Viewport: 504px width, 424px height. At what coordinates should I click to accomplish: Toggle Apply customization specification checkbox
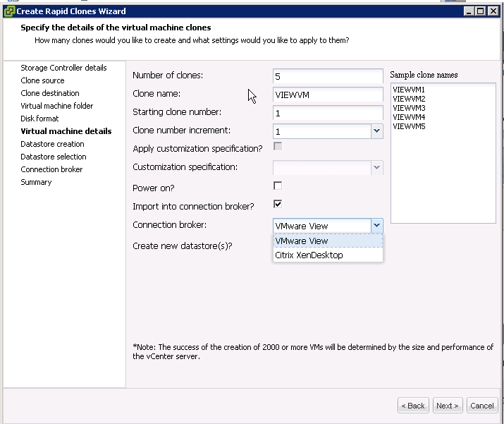(x=278, y=147)
